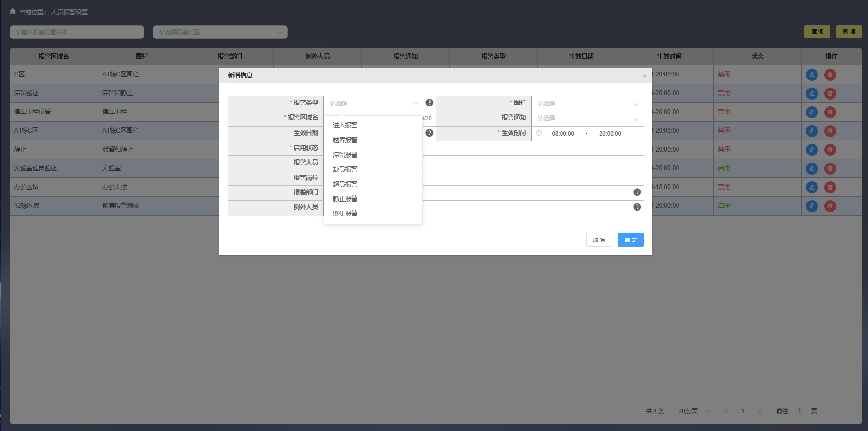Click edit icon for the C区 row

coord(811,75)
